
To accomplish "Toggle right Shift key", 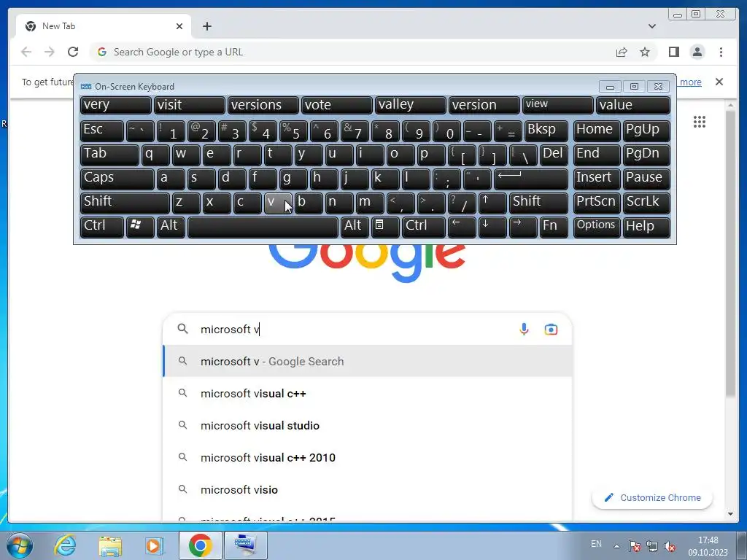I will click(538, 203).
